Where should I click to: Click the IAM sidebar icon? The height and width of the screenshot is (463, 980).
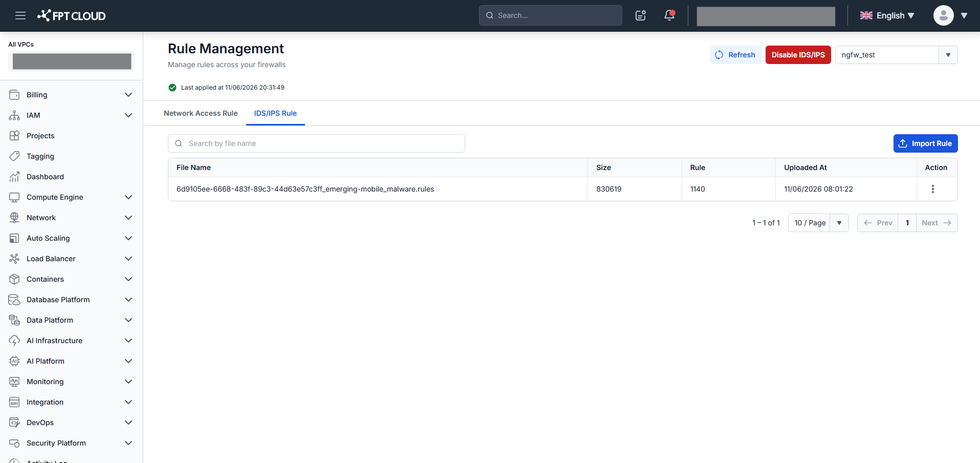tap(14, 115)
